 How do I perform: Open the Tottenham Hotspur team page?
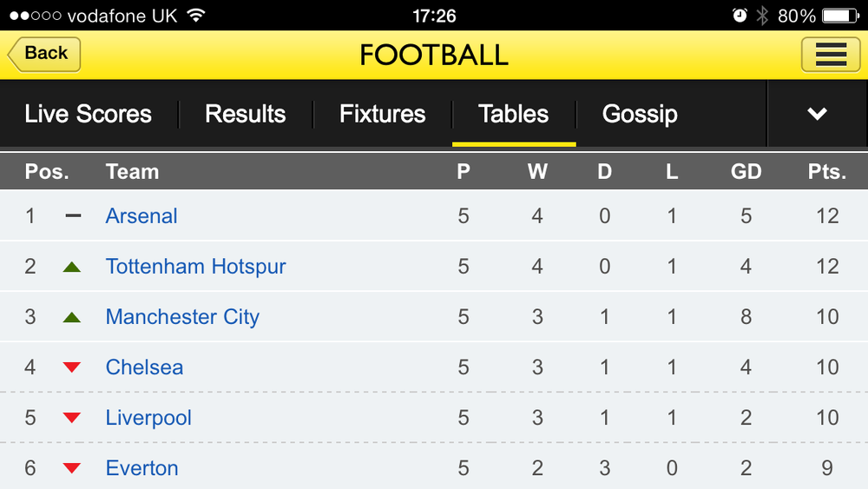tap(195, 266)
